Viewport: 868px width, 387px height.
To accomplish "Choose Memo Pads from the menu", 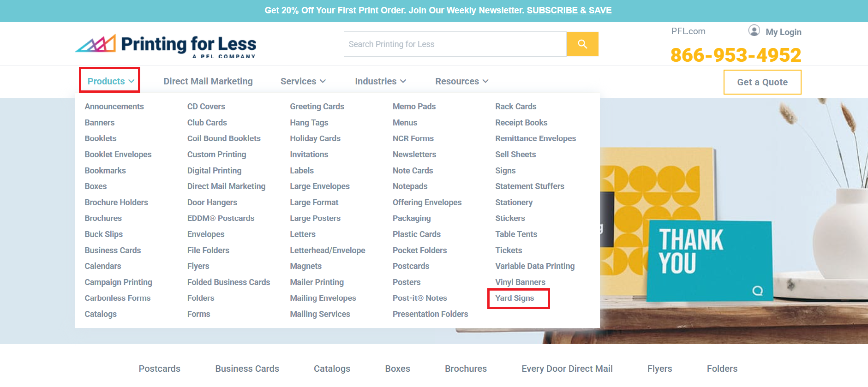I will [x=414, y=107].
